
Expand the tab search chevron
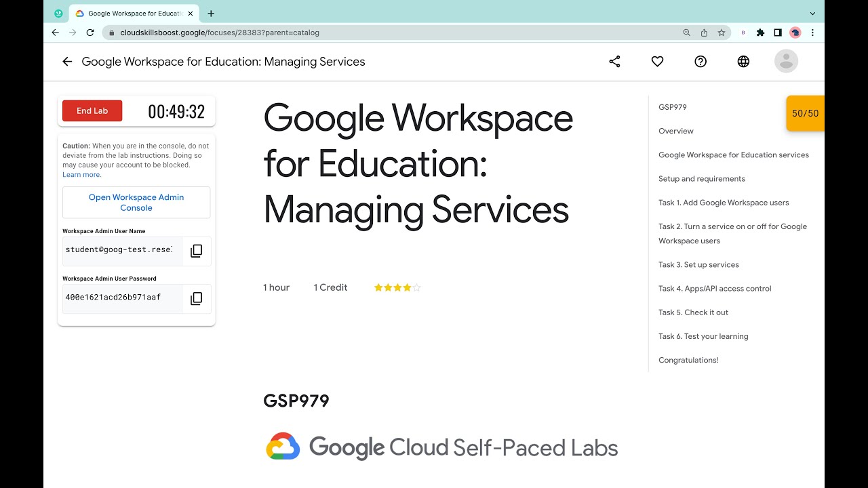point(812,13)
